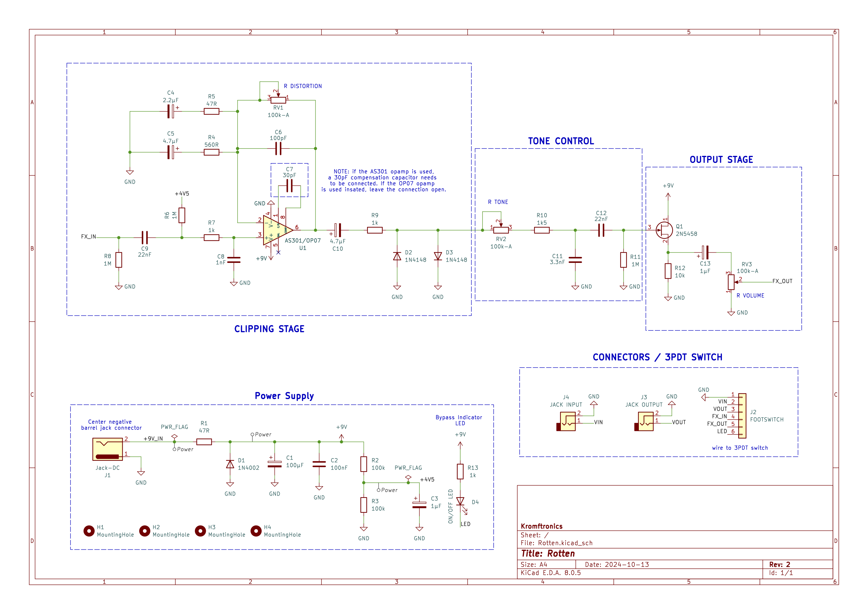Click the OUTPUT STAGE section title
The height and width of the screenshot is (614, 868).
click(x=721, y=160)
